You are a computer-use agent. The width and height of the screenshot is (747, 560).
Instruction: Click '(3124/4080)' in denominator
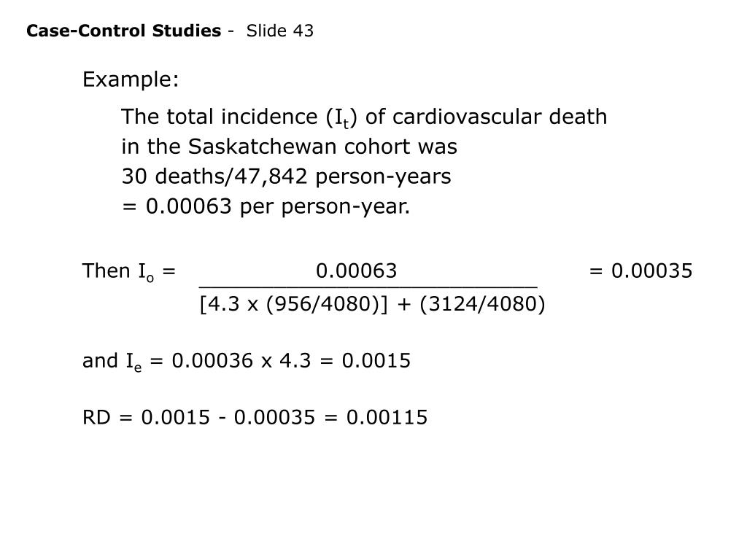point(483,304)
